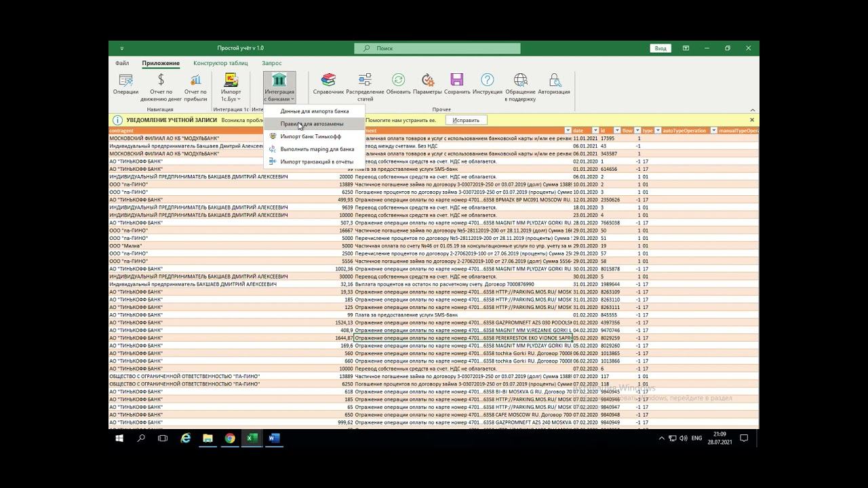Image resolution: width=868 pixels, height=488 pixels.
Task: Dismiss the yellow account notification bar
Action: (x=751, y=120)
